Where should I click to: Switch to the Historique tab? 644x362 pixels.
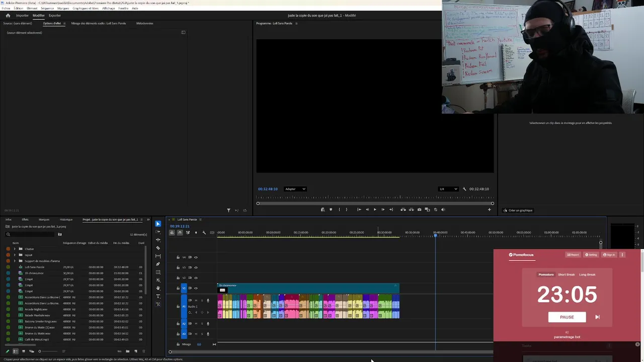(66, 220)
